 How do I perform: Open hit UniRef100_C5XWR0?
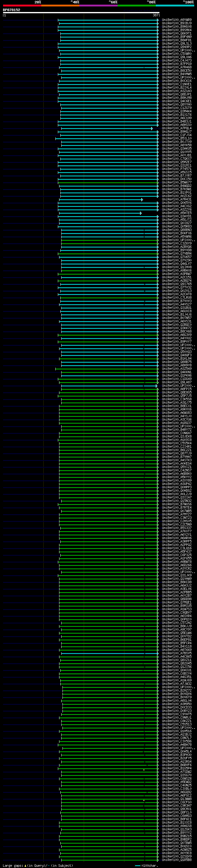point(177,54)
